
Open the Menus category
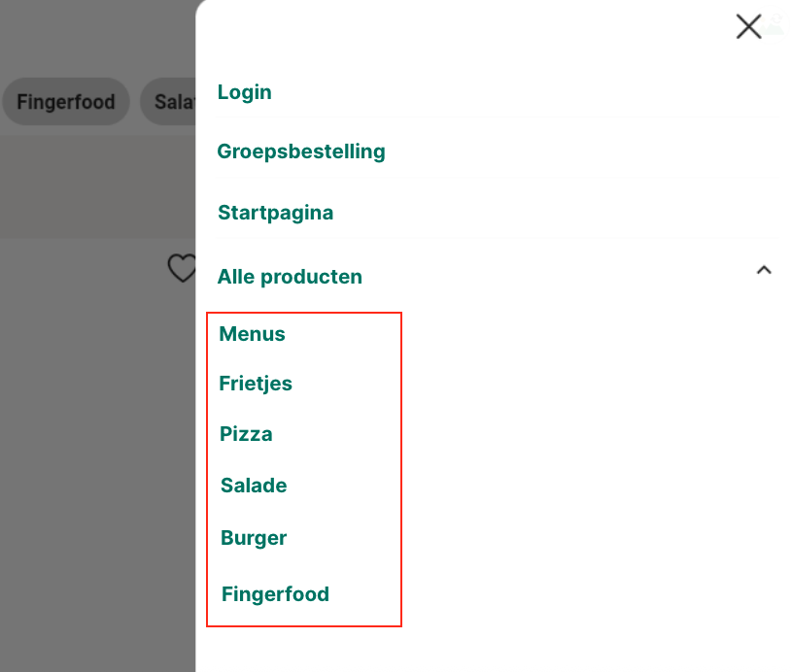point(252,334)
